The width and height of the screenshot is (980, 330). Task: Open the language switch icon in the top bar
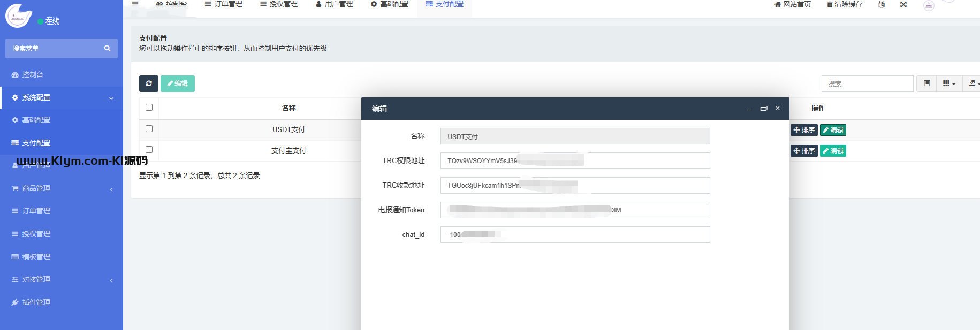tap(882, 4)
